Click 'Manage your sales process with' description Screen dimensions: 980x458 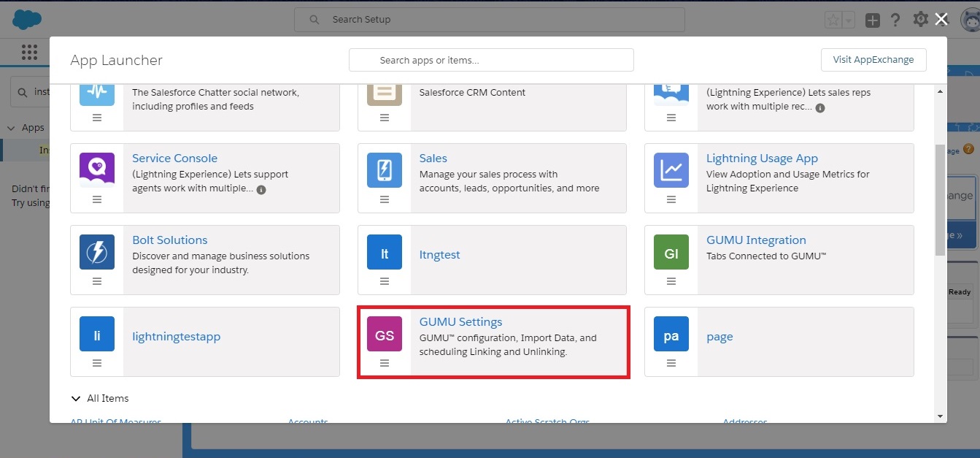pyautogui.click(x=488, y=174)
